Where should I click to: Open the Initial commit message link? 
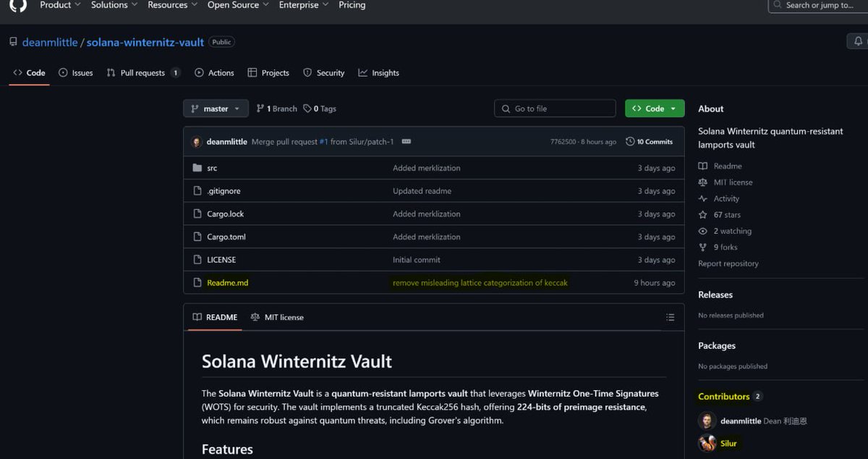coord(417,260)
